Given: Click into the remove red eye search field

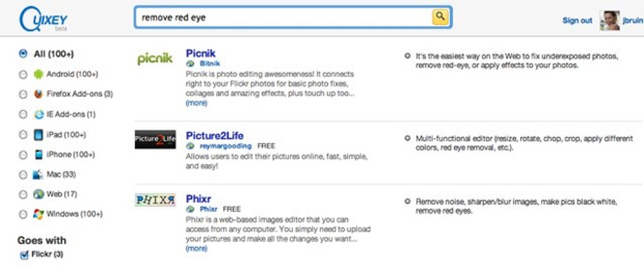Looking at the screenshot, I should click(x=283, y=17).
